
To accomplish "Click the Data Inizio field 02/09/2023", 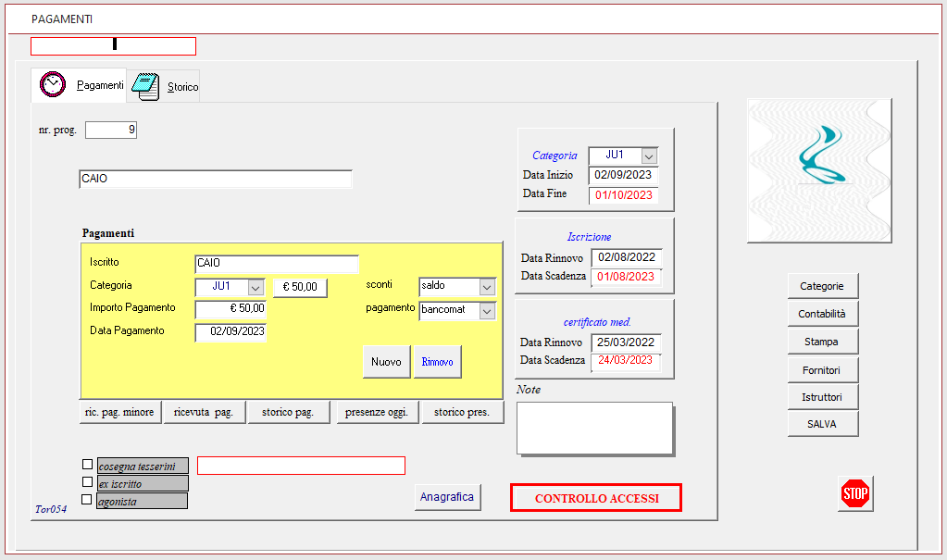I will 623,175.
